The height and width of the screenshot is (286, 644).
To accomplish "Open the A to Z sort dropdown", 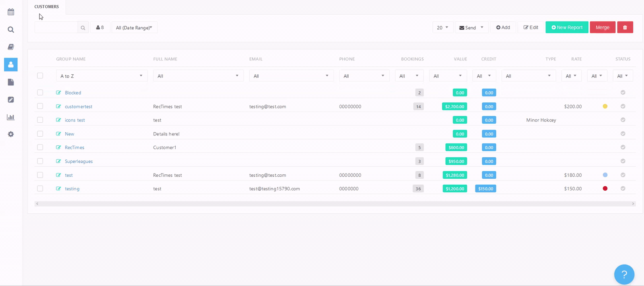I will (x=101, y=76).
